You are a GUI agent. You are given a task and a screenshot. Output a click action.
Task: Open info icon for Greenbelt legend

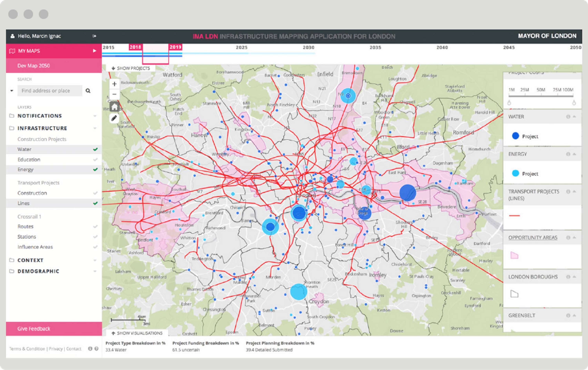pyautogui.click(x=568, y=316)
